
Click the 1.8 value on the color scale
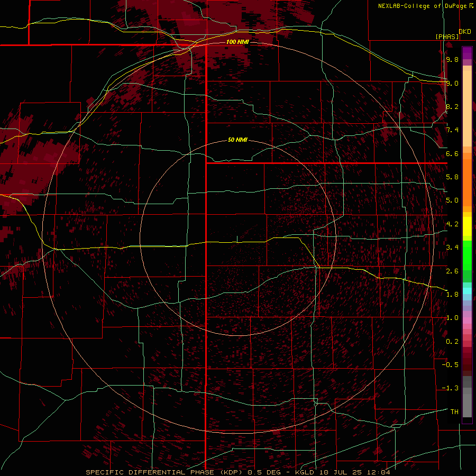pyautogui.click(x=452, y=295)
